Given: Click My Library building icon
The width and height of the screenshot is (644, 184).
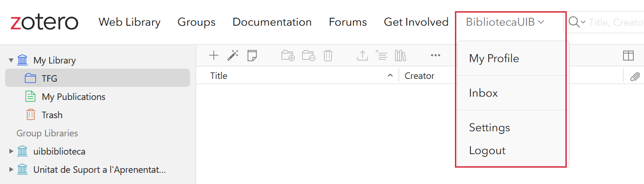Looking at the screenshot, I should coord(22,60).
